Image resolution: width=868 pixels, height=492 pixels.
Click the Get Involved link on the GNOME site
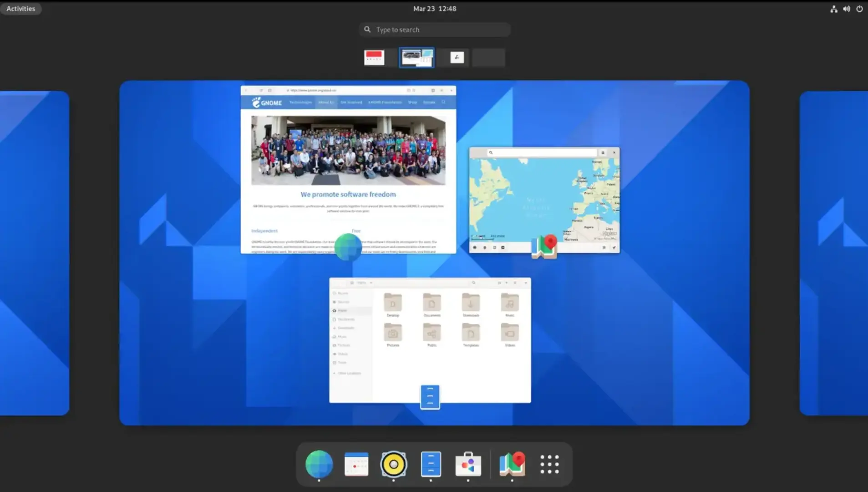pos(351,103)
